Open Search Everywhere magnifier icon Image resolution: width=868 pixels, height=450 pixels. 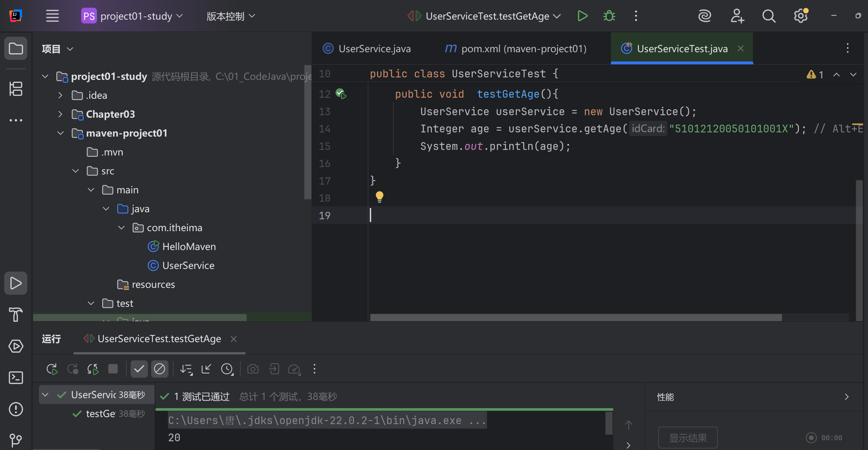coord(769,16)
